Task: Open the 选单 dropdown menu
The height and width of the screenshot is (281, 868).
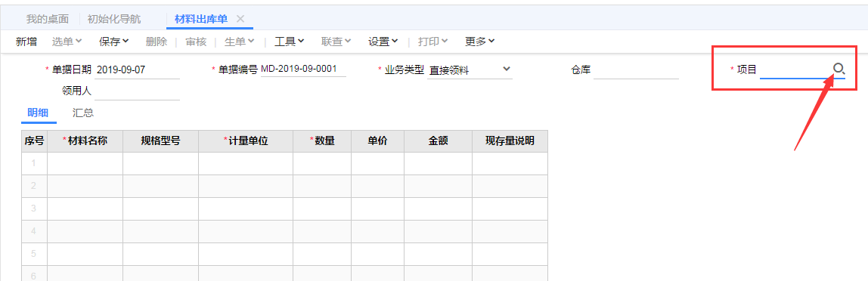Action: click(67, 42)
